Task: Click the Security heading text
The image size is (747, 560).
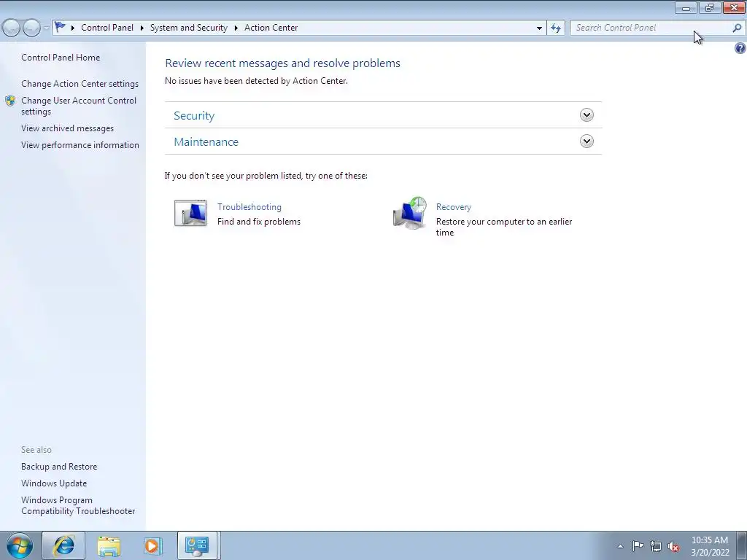Action: pyautogui.click(x=194, y=116)
